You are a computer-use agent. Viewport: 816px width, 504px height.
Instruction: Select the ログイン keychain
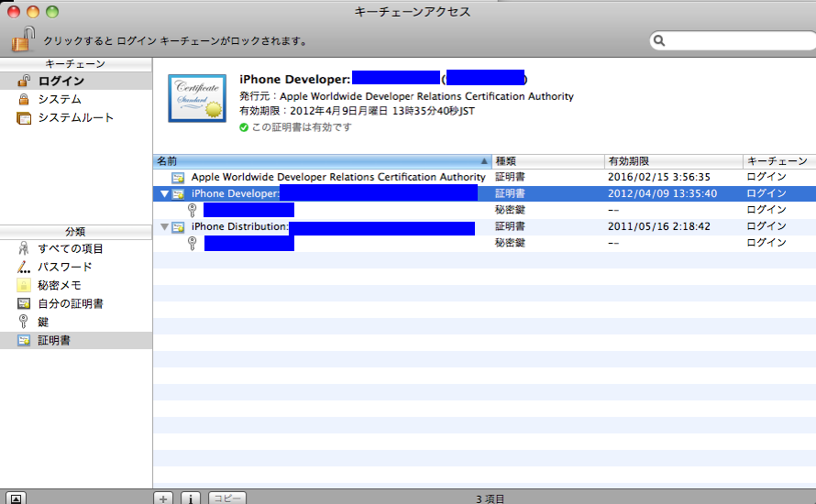click(76, 81)
